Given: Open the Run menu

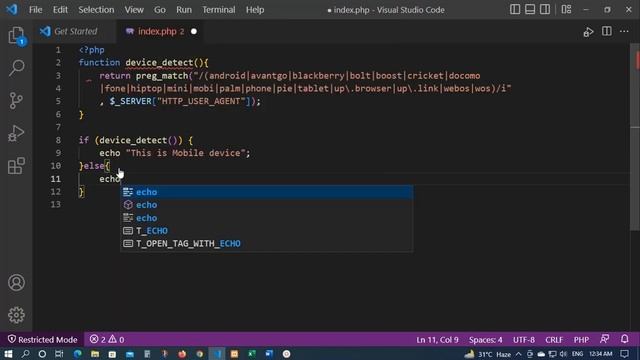Looking at the screenshot, I should (184, 10).
